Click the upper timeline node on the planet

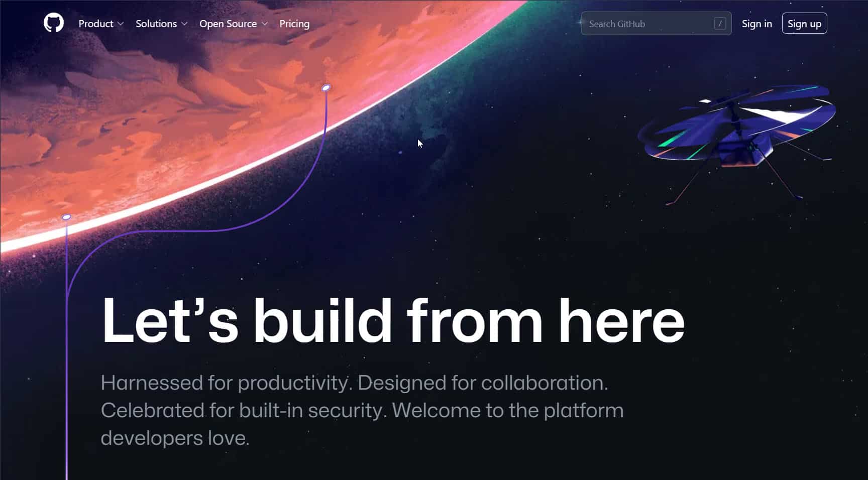(x=326, y=88)
